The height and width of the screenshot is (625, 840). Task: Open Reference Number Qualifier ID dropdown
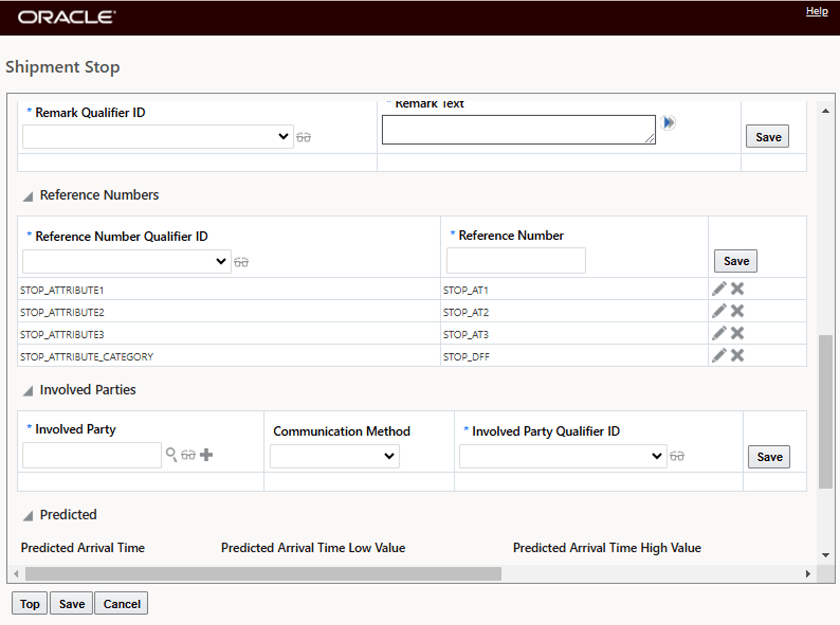(x=127, y=261)
